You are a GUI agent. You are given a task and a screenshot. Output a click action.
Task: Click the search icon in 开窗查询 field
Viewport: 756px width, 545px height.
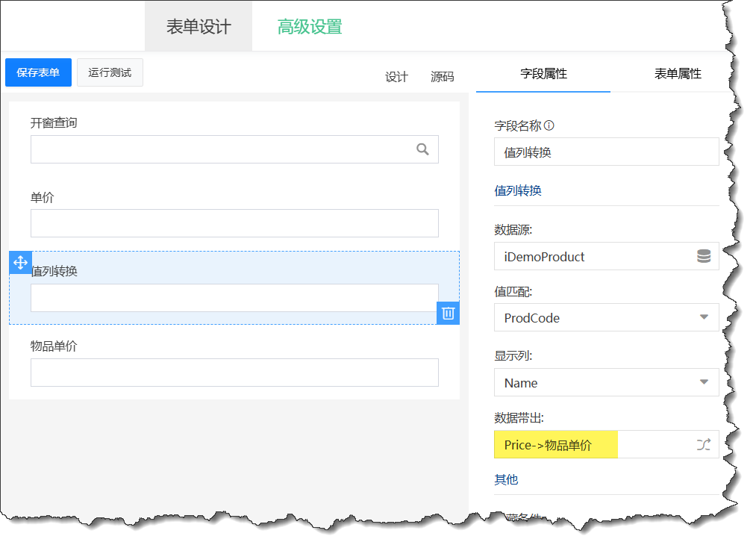pyautogui.click(x=422, y=149)
